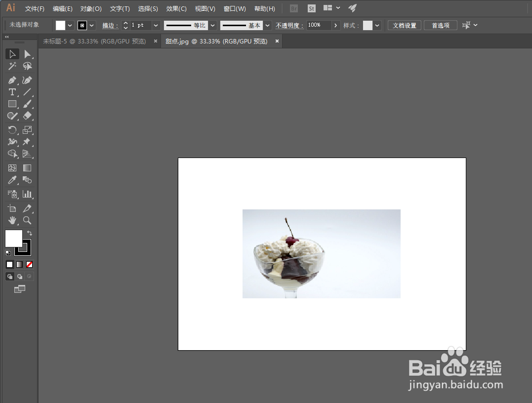Image resolution: width=532 pixels, height=403 pixels.
Task: Select the Shaper tool
Action: tap(12, 116)
